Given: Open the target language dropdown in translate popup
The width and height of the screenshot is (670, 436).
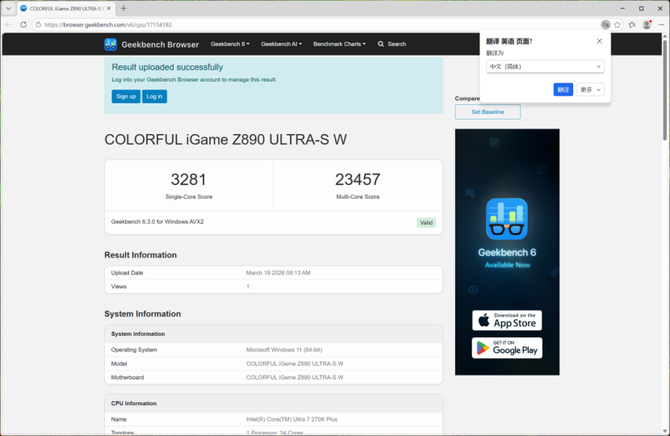Looking at the screenshot, I should 544,67.
